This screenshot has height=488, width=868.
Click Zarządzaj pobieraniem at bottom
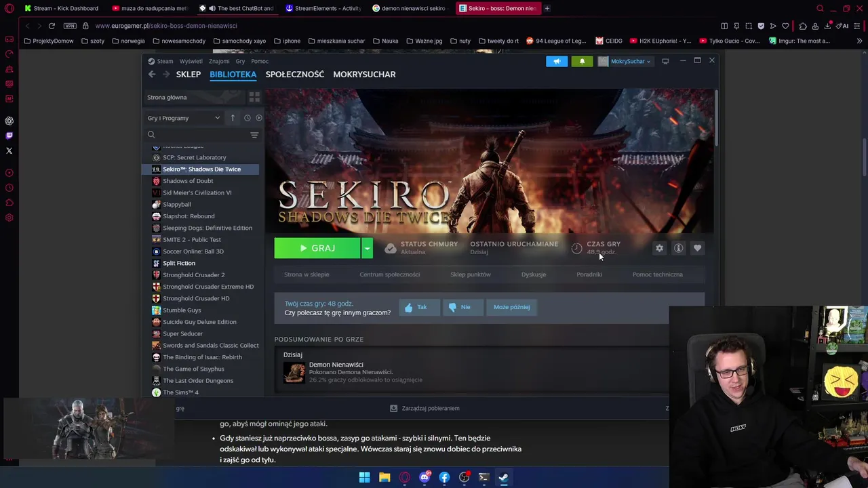[x=425, y=409]
